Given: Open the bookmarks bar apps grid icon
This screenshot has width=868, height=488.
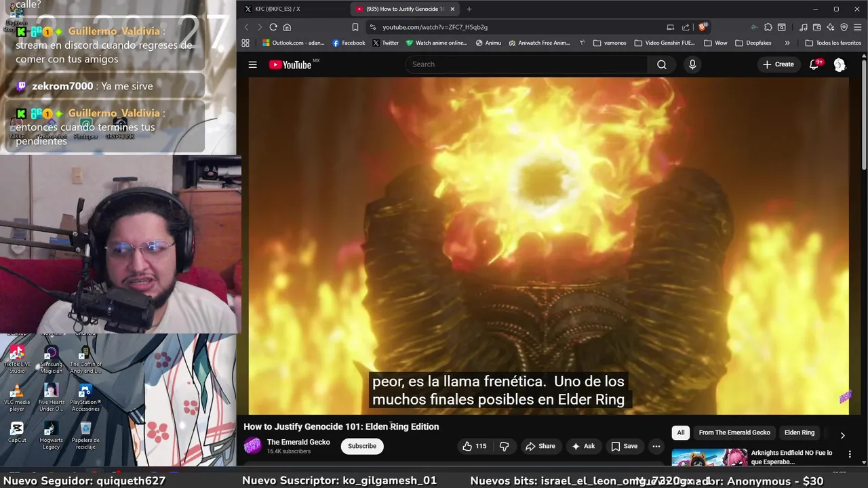Looking at the screenshot, I should pos(245,43).
